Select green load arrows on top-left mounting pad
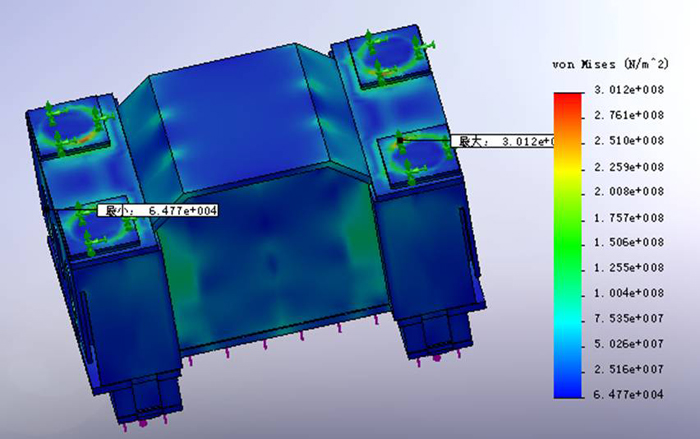Image resolution: width=700 pixels, height=439 pixels. pyautogui.click(x=70, y=125)
